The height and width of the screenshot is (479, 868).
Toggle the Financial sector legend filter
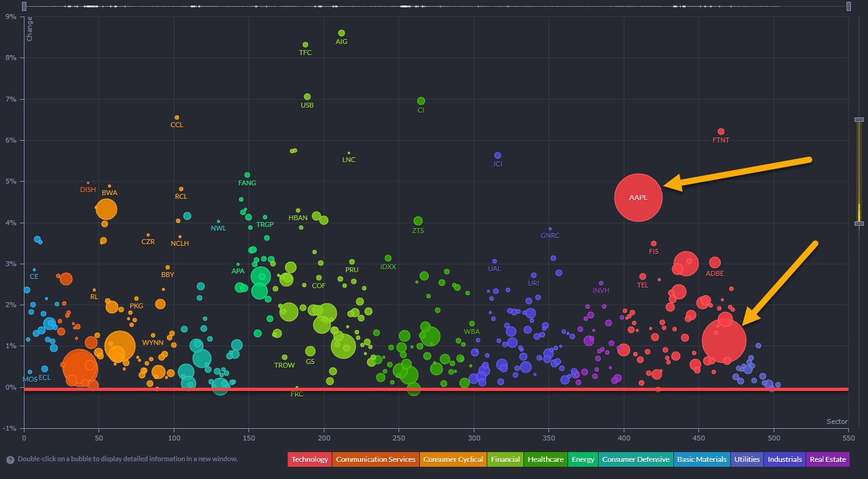point(506,459)
